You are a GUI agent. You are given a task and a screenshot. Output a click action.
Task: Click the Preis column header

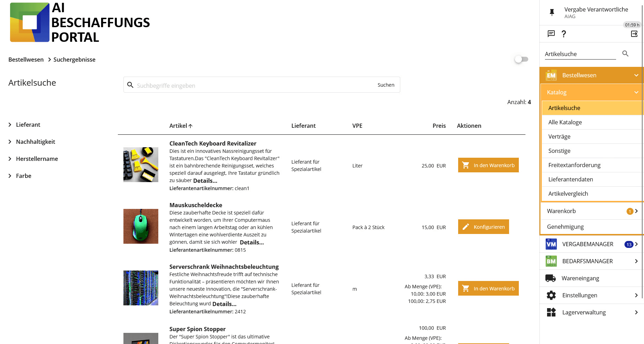click(439, 126)
